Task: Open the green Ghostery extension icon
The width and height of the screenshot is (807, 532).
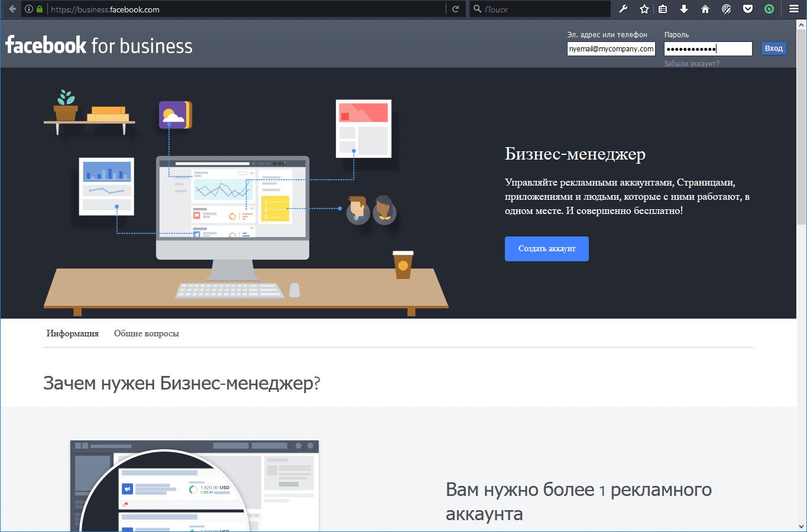Action: [x=769, y=9]
